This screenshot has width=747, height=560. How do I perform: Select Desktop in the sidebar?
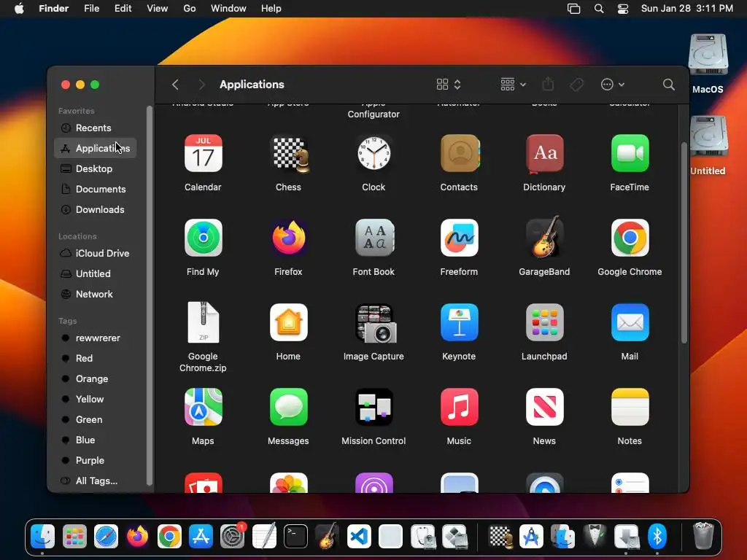point(96,168)
